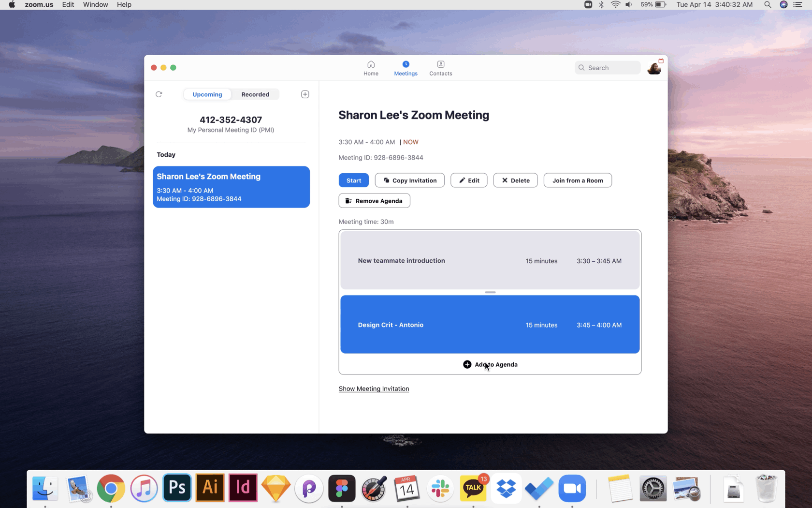Open the profile avatar menu
This screenshot has height=508, width=812.
click(x=654, y=68)
